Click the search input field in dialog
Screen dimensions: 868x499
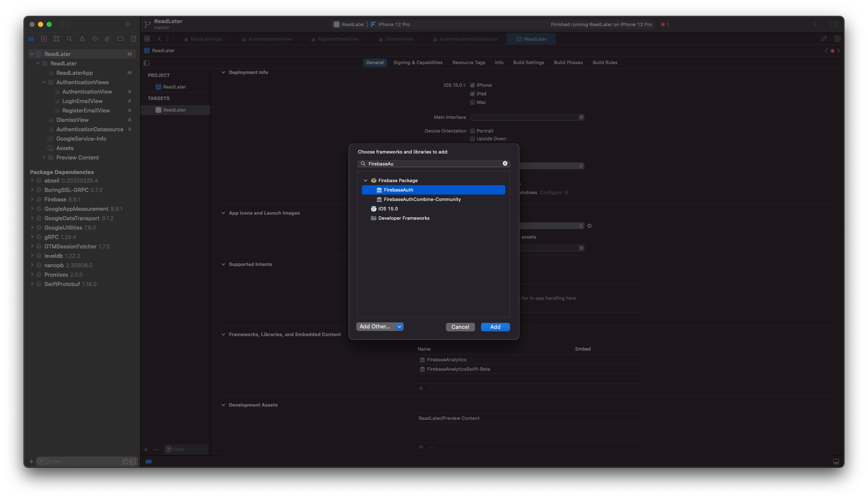coord(434,163)
